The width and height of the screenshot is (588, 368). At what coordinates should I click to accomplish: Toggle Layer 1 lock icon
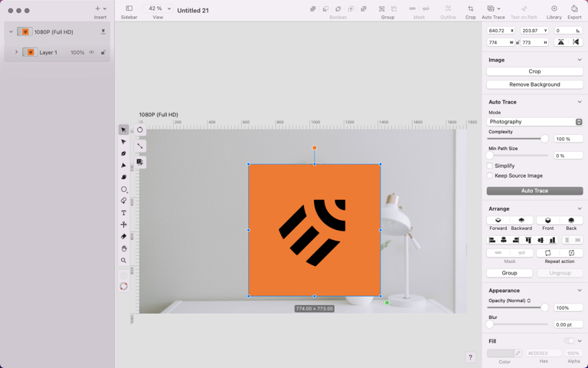[x=103, y=52]
